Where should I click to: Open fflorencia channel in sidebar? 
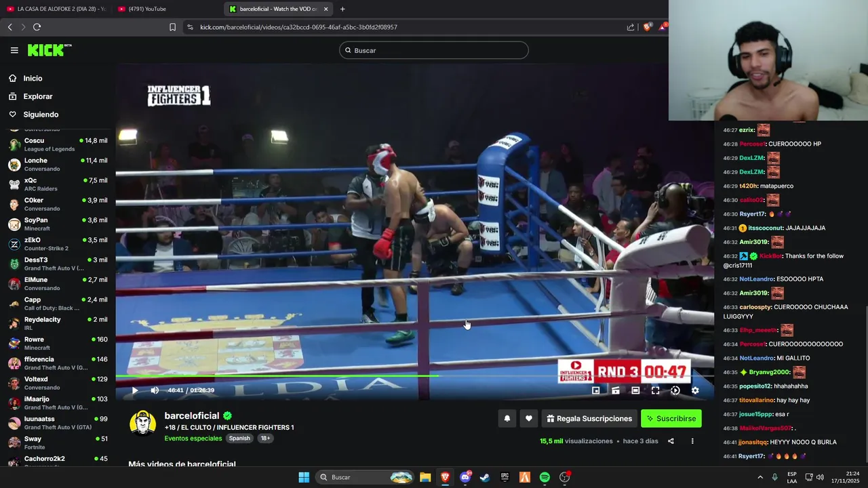click(58, 363)
